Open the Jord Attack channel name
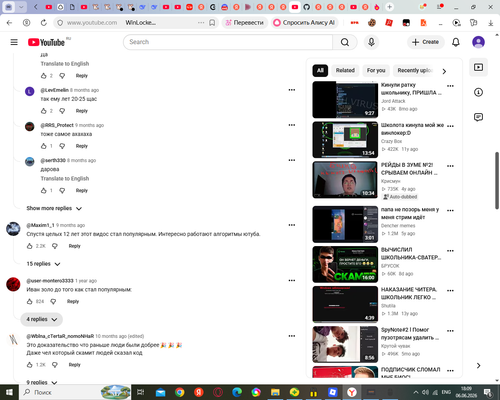Viewport: 500px width, 400px height. click(393, 101)
